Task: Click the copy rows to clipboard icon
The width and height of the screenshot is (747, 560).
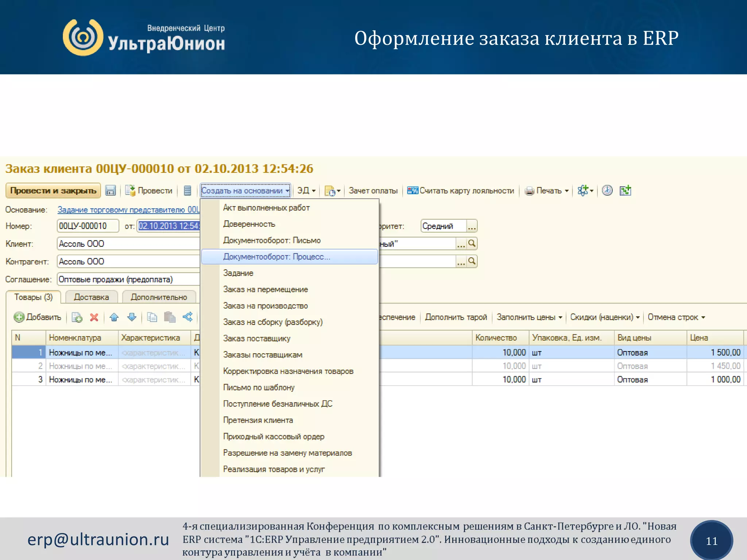Action: tap(152, 317)
